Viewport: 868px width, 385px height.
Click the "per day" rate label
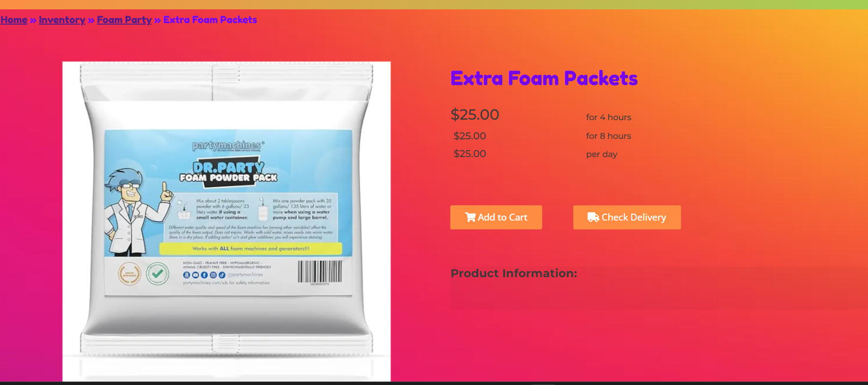pos(602,154)
